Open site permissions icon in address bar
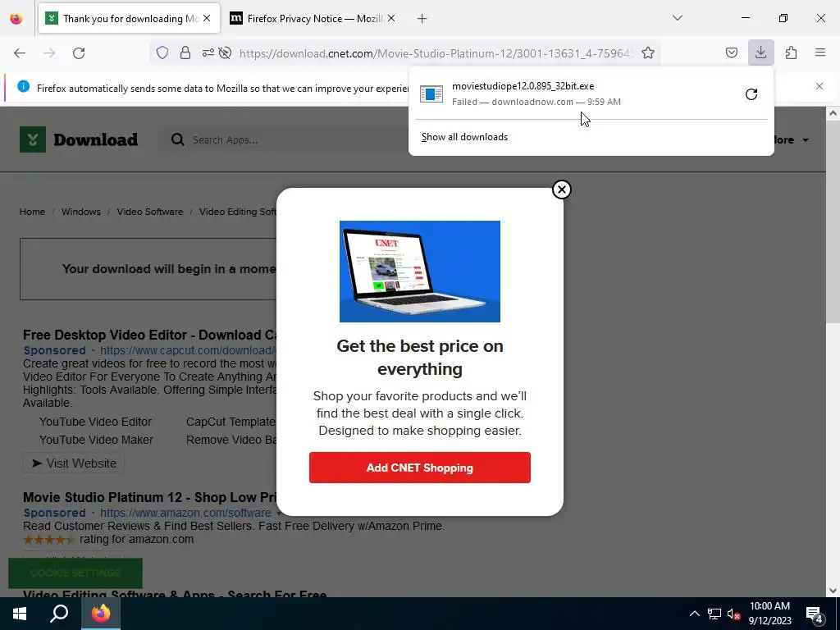Viewport: 840px width, 630px height. point(208,52)
